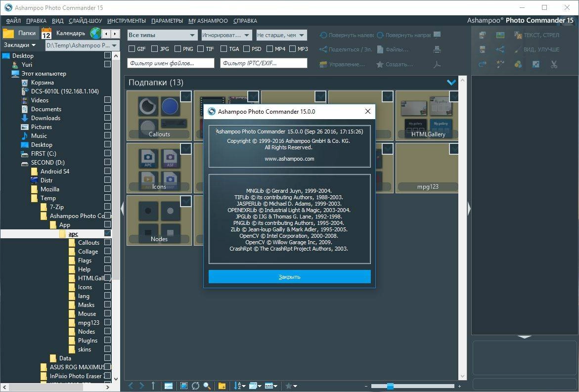Go up one folder level with up arrow
The image size is (579, 392).
[x=153, y=386]
